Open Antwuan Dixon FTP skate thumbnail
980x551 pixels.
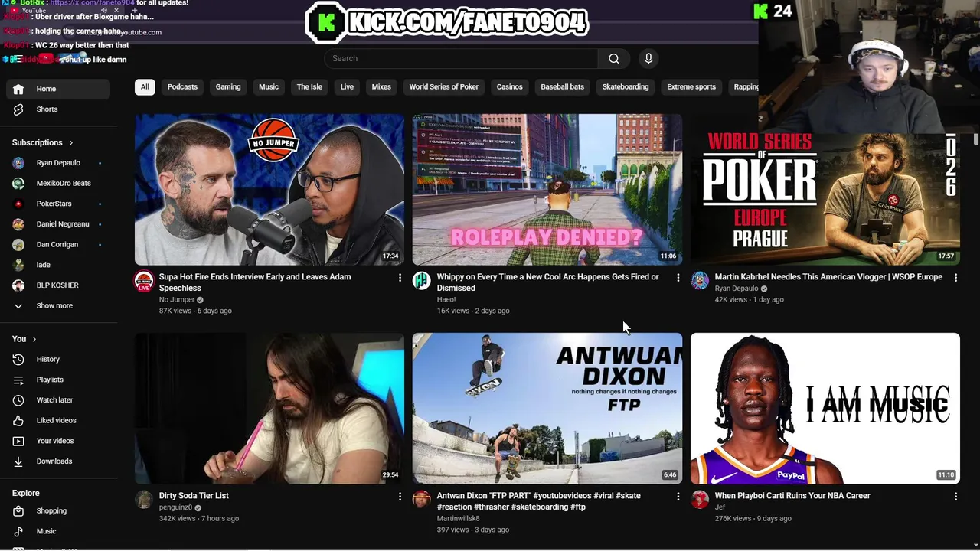tap(547, 409)
